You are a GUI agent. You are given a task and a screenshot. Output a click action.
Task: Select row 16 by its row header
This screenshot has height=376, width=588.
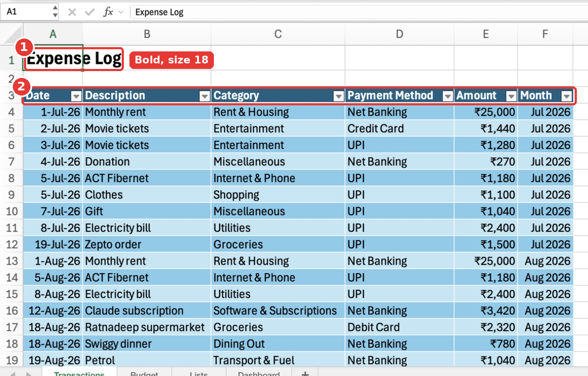click(x=12, y=311)
